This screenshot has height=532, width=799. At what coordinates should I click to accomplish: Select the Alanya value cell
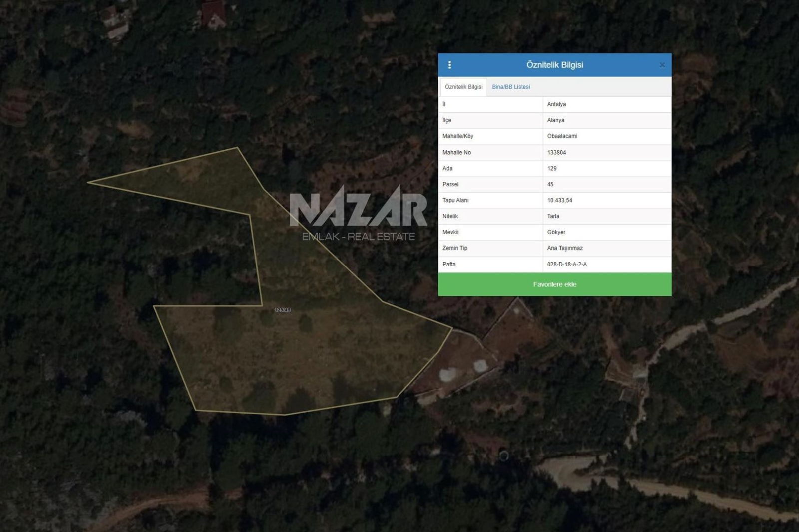point(607,120)
